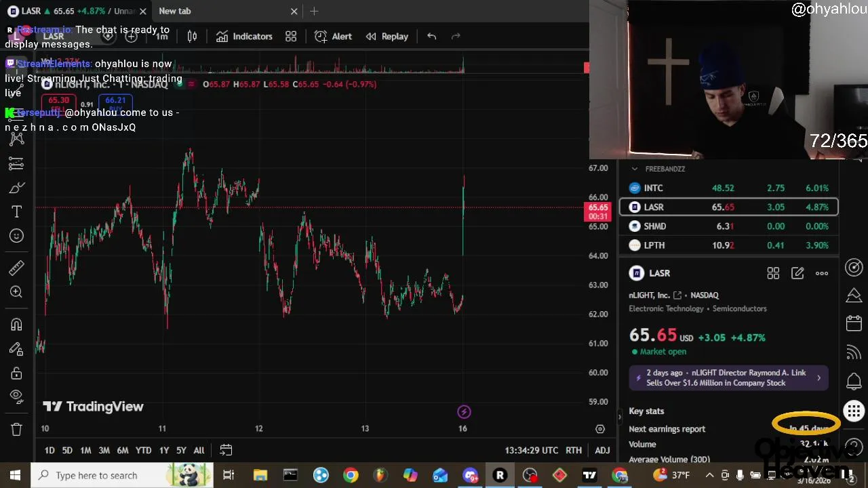
Task: Toggle hide all drawings eye icon
Action: coord(16,396)
